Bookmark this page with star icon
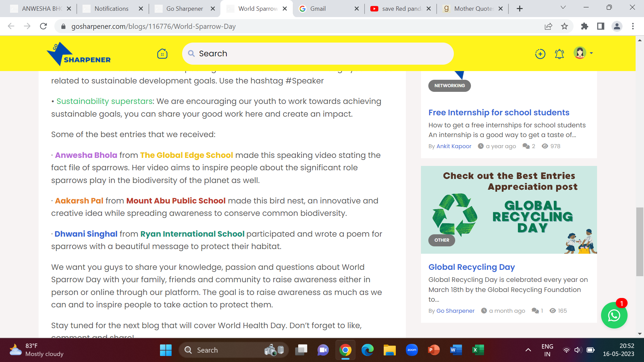Image resolution: width=644 pixels, height=362 pixels. (565, 26)
